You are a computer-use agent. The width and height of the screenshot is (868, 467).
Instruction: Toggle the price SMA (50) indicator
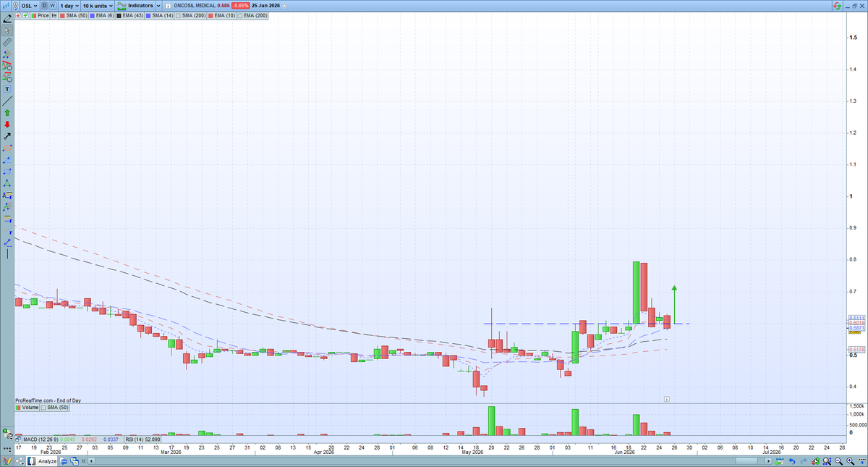coord(75,15)
